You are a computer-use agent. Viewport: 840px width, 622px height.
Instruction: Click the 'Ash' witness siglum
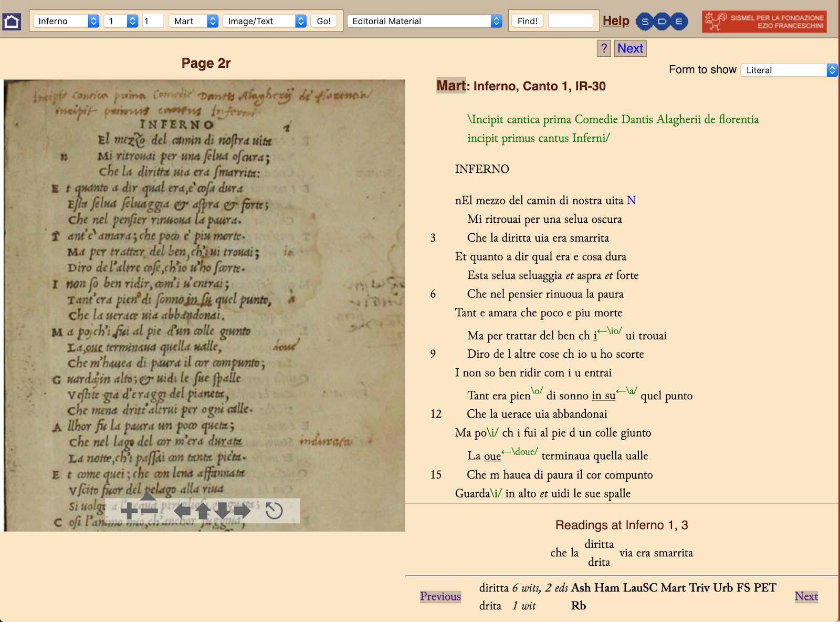pyautogui.click(x=581, y=588)
